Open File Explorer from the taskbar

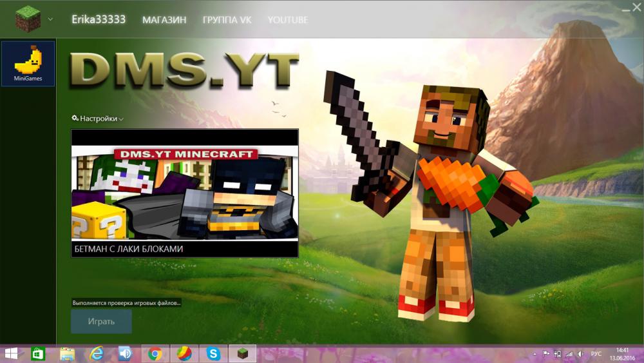(68, 353)
